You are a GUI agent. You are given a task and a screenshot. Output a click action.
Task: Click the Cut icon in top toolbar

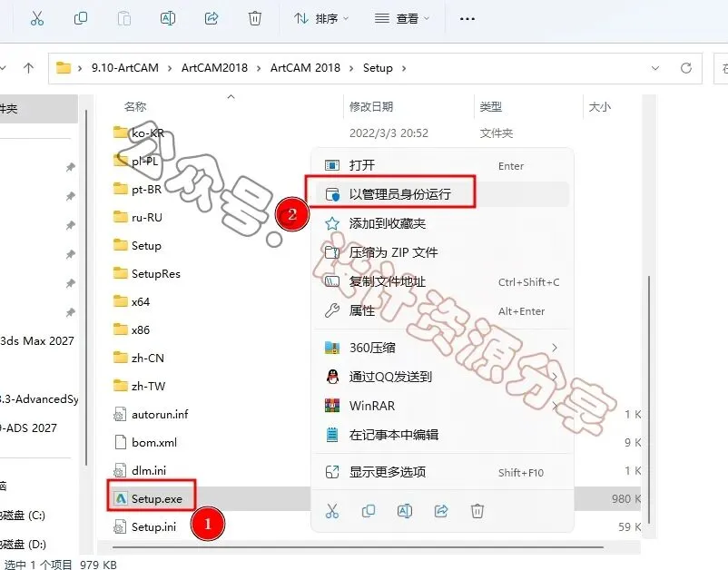click(x=37, y=18)
